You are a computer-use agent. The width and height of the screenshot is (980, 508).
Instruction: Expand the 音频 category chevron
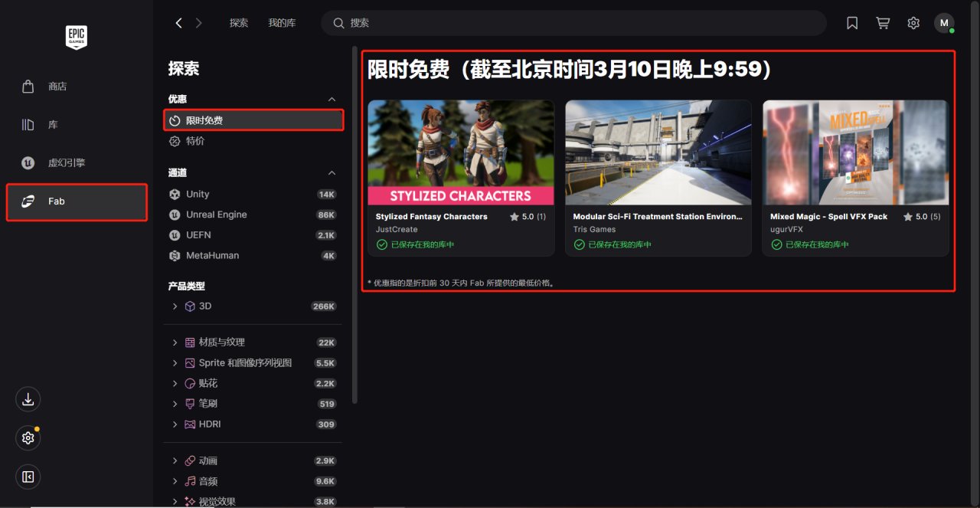(175, 481)
